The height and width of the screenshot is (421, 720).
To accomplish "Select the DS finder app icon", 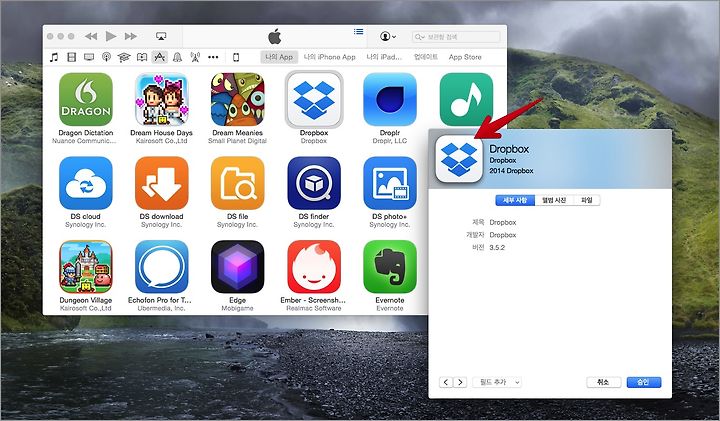I will pyautogui.click(x=314, y=183).
